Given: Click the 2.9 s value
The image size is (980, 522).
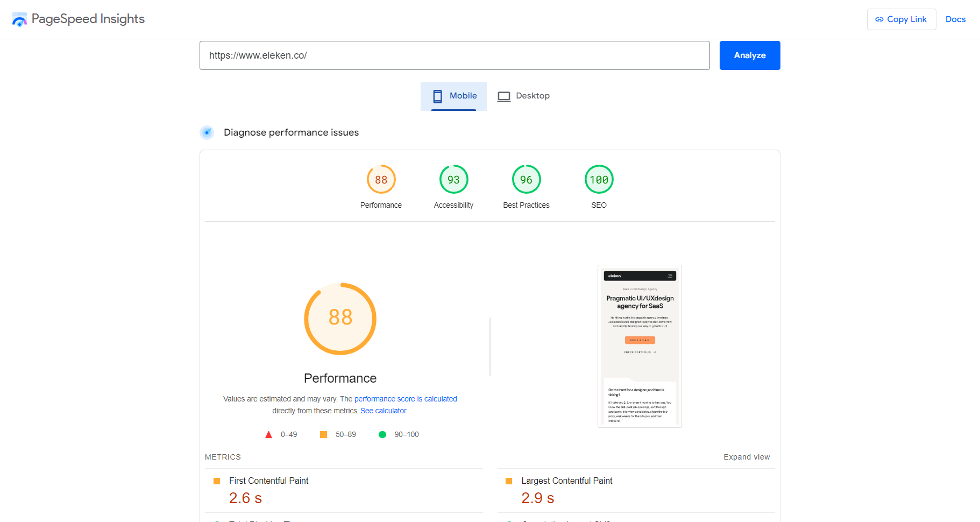Looking at the screenshot, I should coord(537,498).
